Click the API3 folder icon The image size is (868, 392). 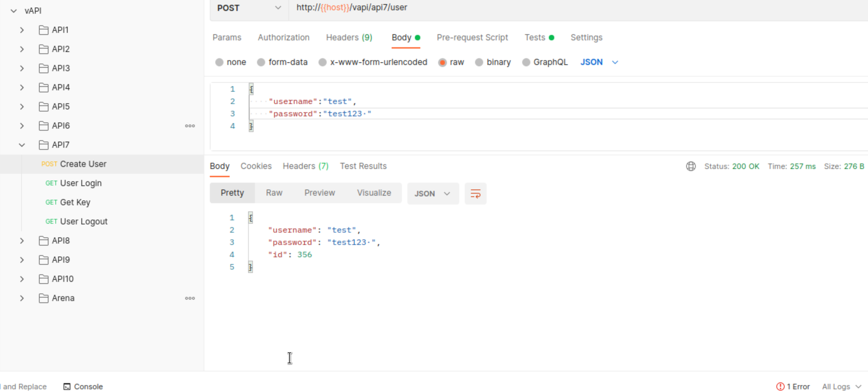point(43,68)
